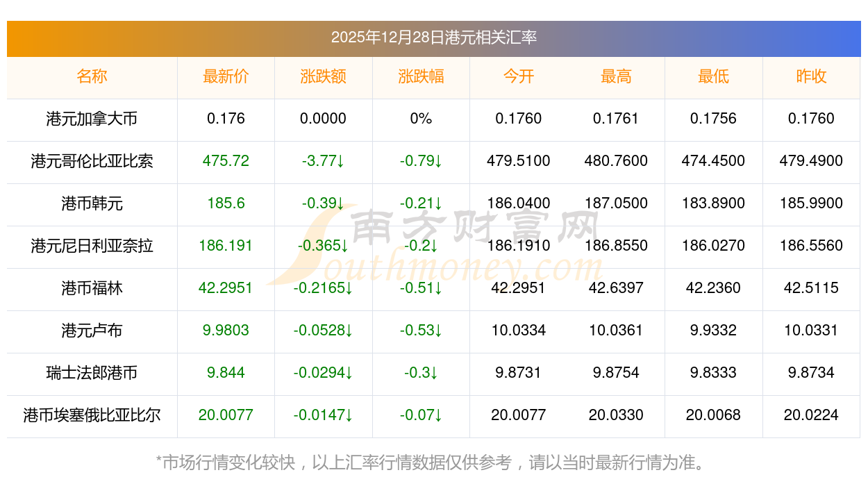
Task: Click previous close 479.4900
Action: [811, 161]
